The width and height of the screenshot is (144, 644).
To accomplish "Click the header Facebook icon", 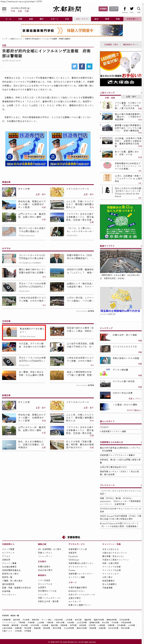I will [x=125, y=9].
